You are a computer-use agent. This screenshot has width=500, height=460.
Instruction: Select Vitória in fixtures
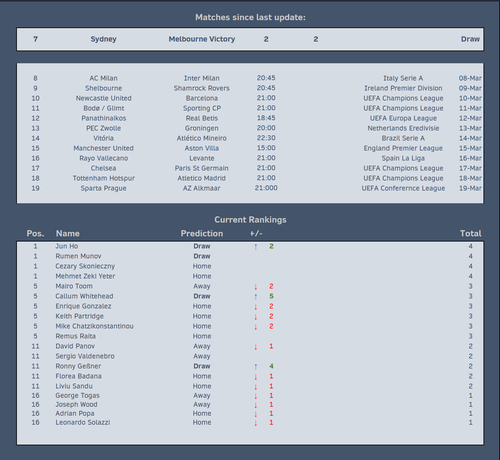coord(103,138)
